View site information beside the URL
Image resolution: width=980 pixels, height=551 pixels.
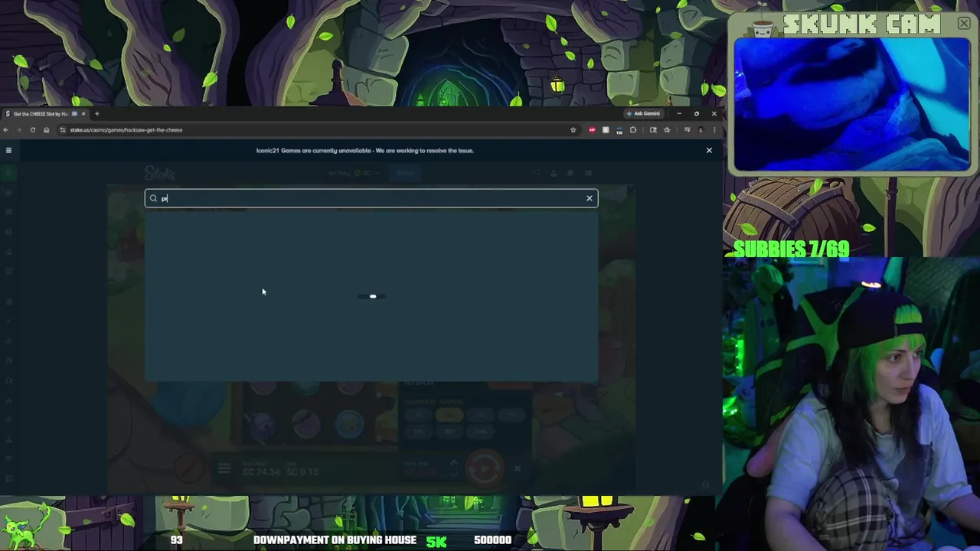tap(63, 129)
